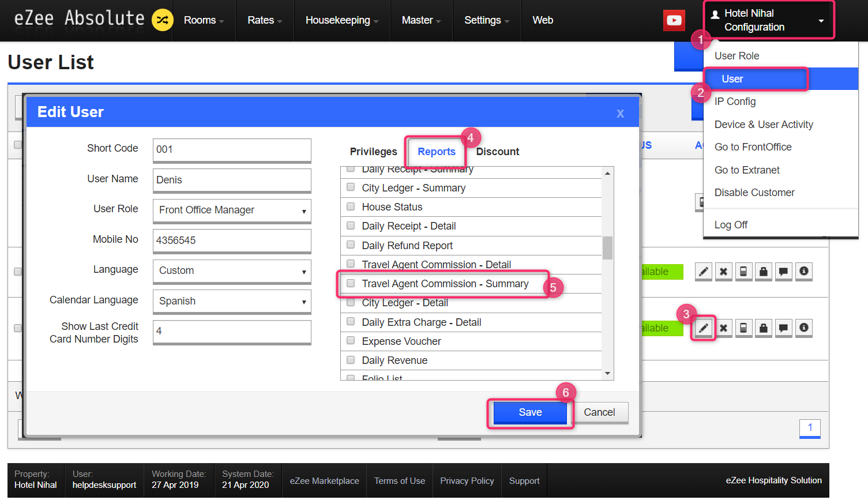Viewport: 868px width, 500px height.
Task: Open the Language dropdown showing Custom
Action: click(x=232, y=271)
